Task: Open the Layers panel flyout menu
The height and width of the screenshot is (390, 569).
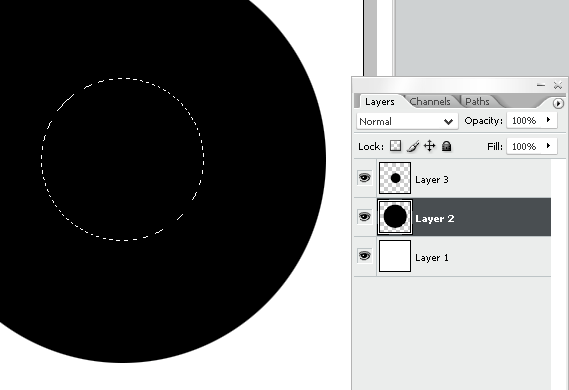Action: pyautogui.click(x=558, y=103)
